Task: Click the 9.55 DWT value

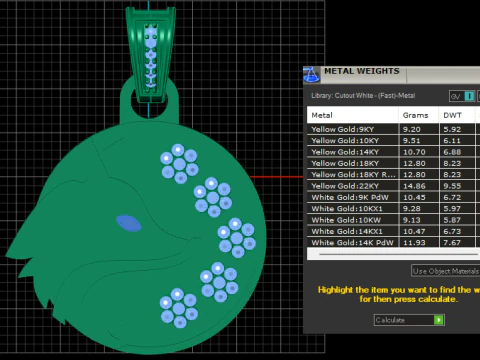Action: 452,186
